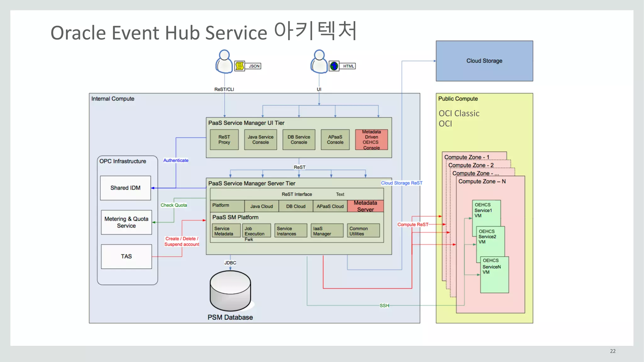Click the OEHCS Service1 VM box
The height and width of the screenshot is (362, 644).
point(486,213)
